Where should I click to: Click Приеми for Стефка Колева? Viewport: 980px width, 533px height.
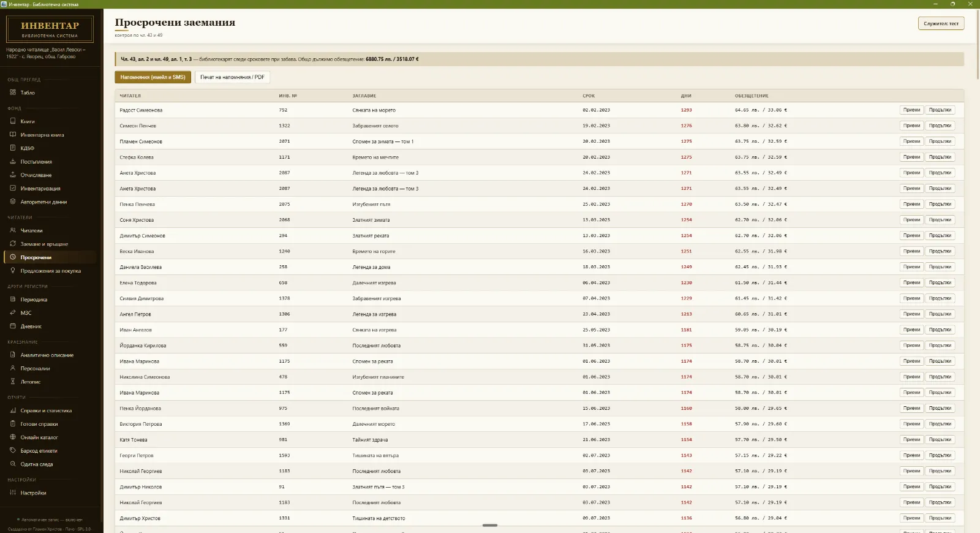pos(911,157)
